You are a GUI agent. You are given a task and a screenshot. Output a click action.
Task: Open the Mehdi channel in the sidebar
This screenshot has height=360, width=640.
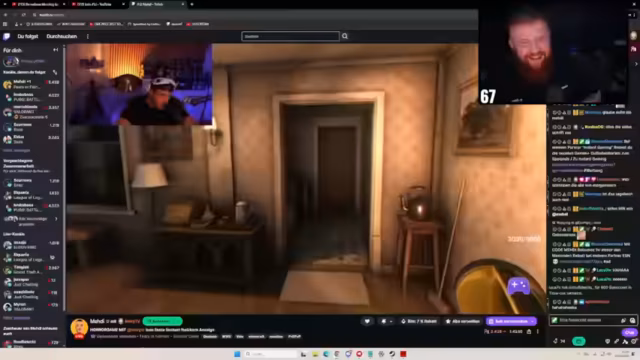point(31,84)
